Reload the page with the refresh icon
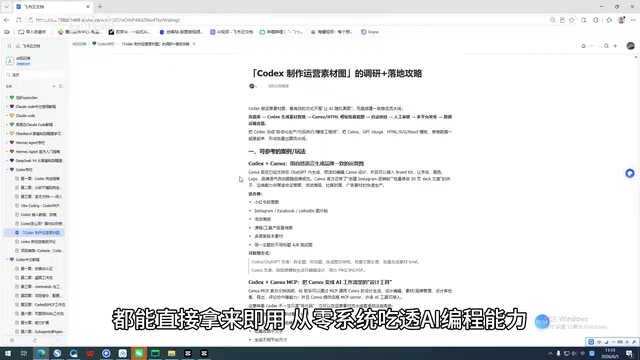Image resolution: width=640 pixels, height=360 pixels. point(19,20)
